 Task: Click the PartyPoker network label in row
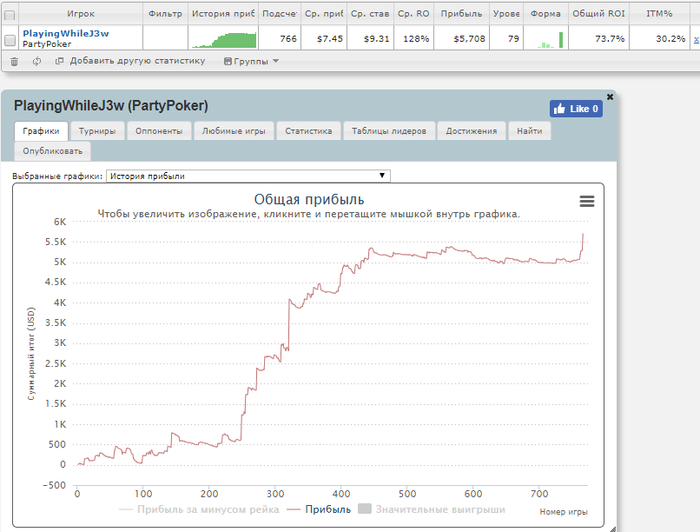[47, 44]
